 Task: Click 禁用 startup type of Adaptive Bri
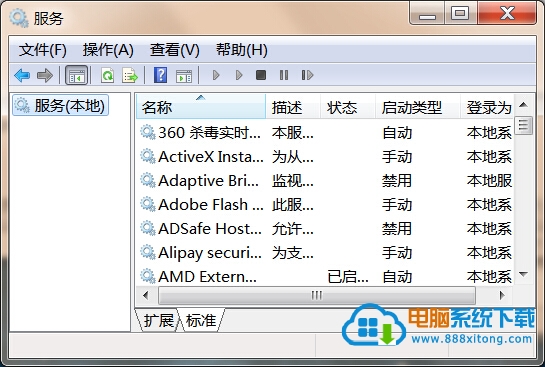[x=397, y=181]
